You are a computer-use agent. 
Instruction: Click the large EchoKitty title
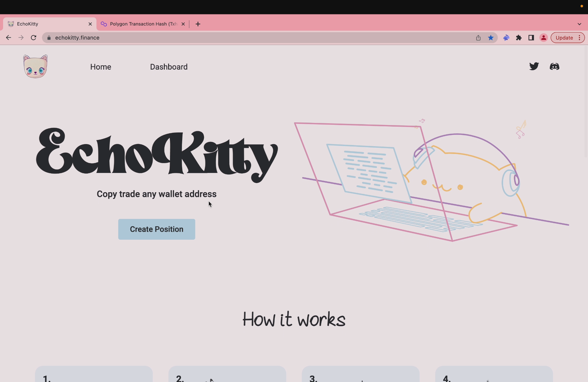(157, 155)
